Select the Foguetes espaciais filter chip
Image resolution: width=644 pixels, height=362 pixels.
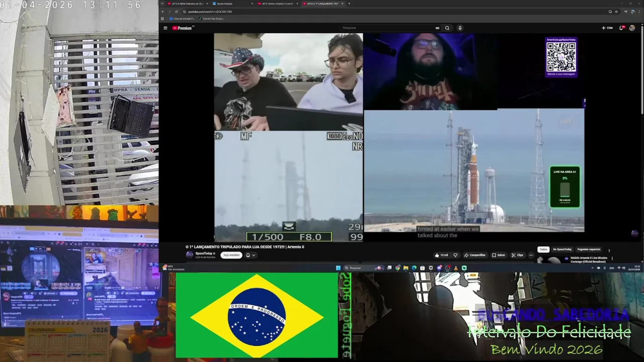[x=589, y=249]
